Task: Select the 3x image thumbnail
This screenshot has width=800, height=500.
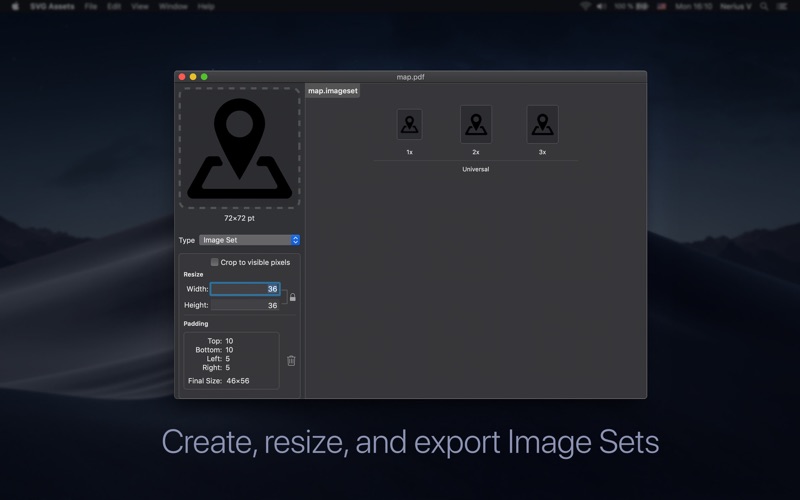Action: [542, 124]
